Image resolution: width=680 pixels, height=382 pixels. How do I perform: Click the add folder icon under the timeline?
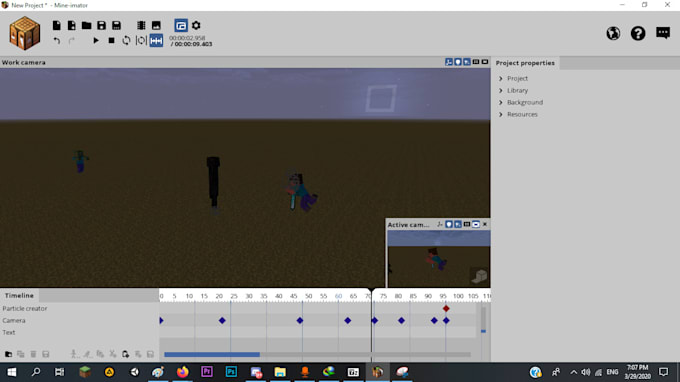[x=8, y=354]
